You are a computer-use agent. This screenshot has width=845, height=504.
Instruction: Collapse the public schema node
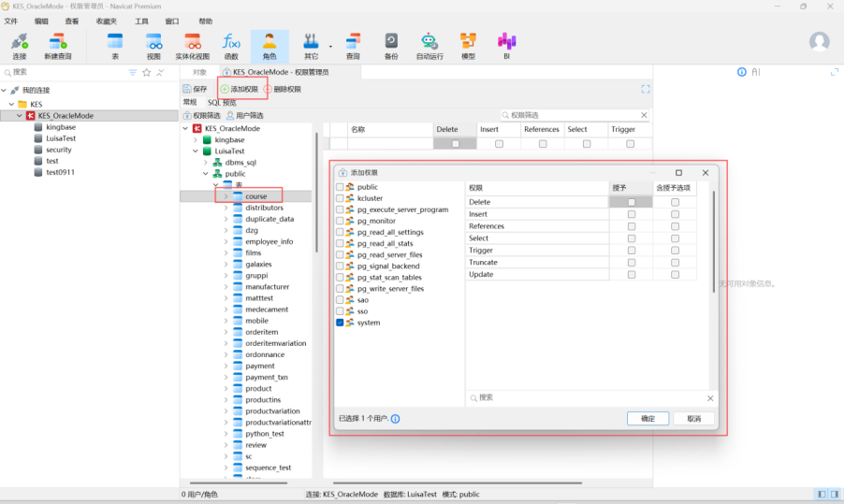point(206,174)
